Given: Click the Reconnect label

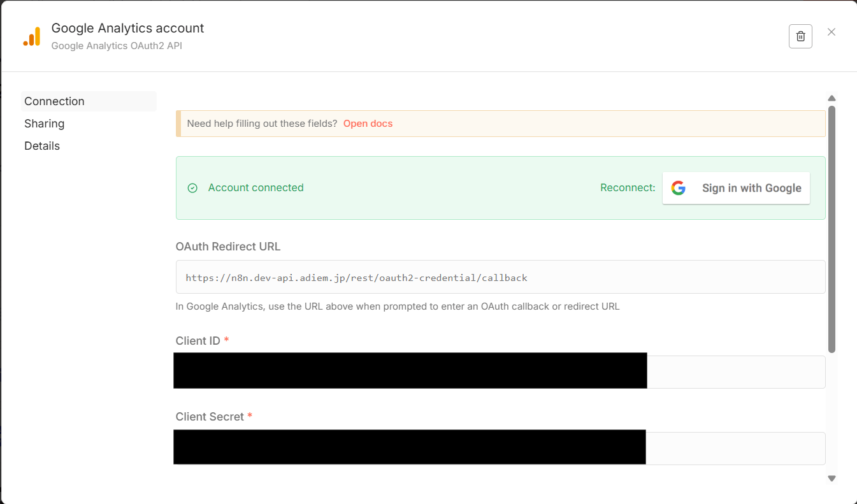Looking at the screenshot, I should click(627, 188).
